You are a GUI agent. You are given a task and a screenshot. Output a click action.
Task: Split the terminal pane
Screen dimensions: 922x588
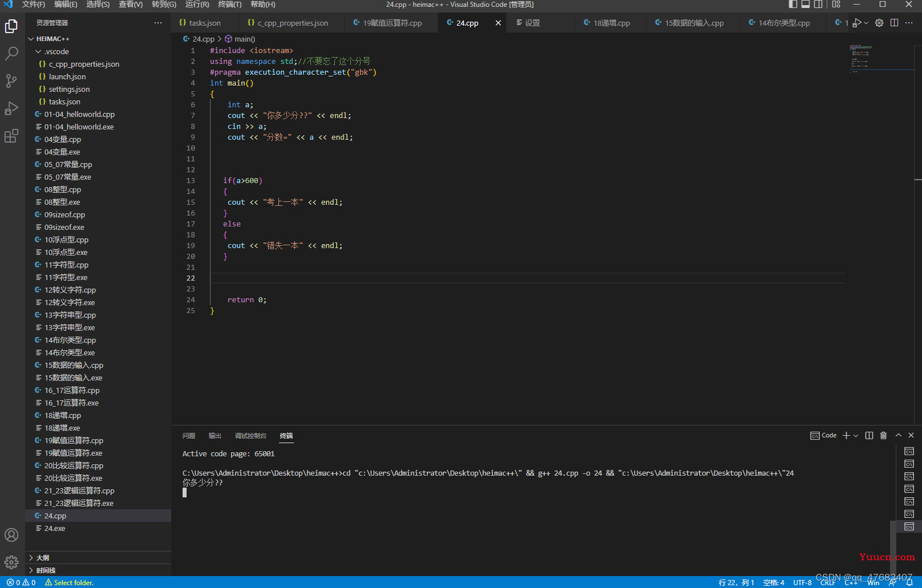click(x=869, y=435)
